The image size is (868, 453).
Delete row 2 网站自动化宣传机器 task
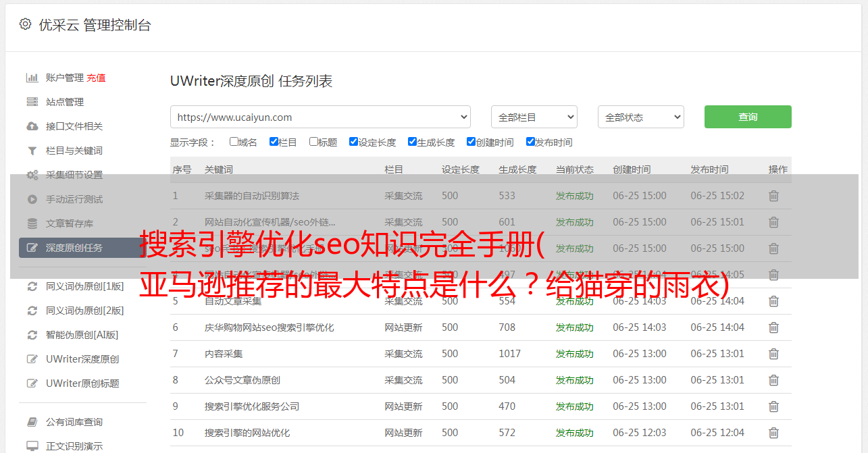pyautogui.click(x=774, y=222)
